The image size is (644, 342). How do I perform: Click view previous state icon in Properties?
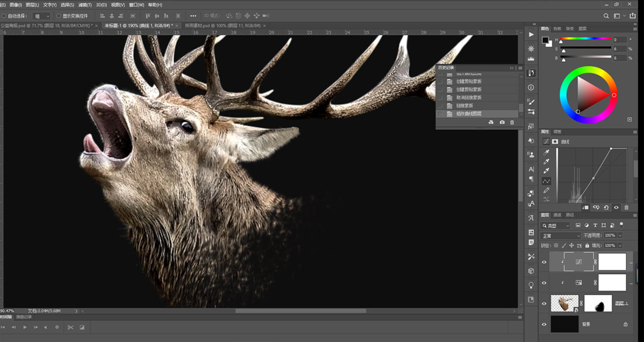pos(596,208)
